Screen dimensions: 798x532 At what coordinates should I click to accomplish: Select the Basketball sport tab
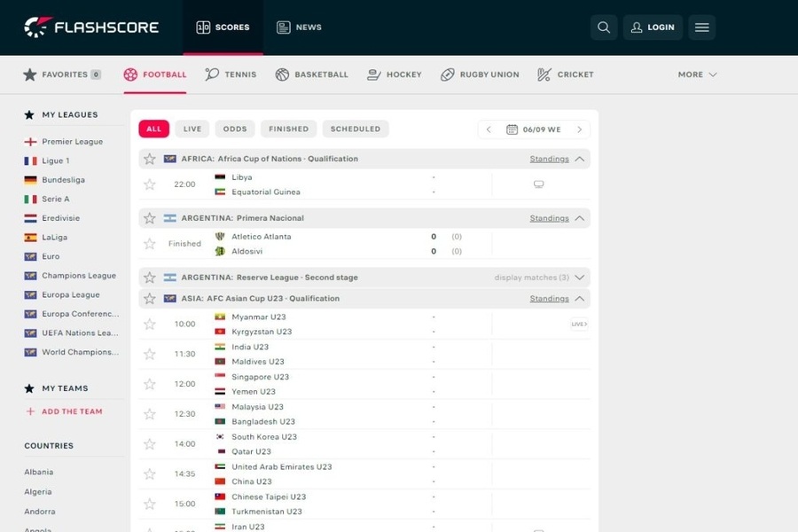[x=311, y=74]
